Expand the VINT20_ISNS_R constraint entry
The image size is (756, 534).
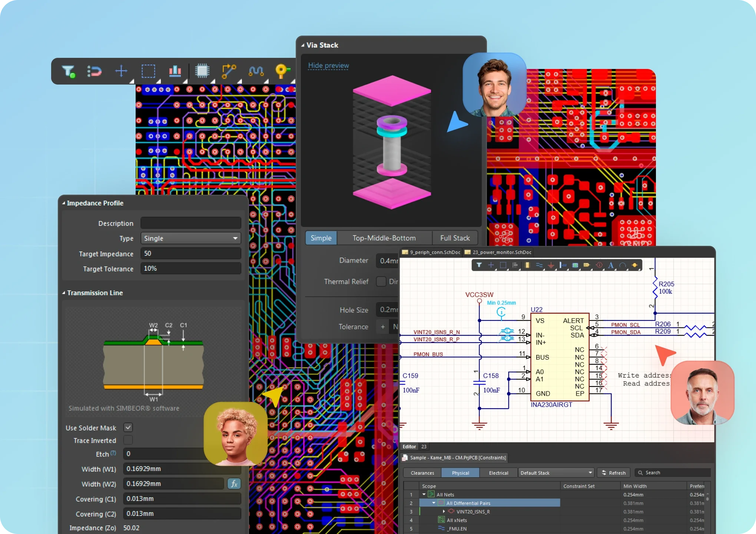[x=443, y=511]
